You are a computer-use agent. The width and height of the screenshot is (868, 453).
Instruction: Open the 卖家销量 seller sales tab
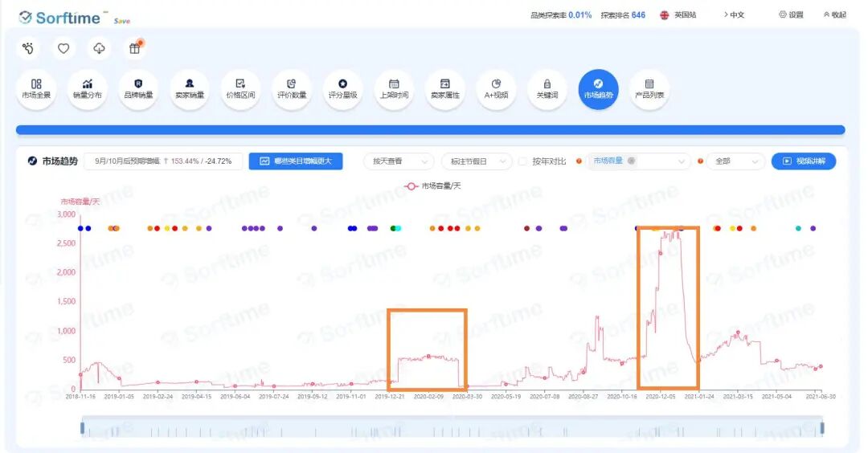(x=190, y=89)
